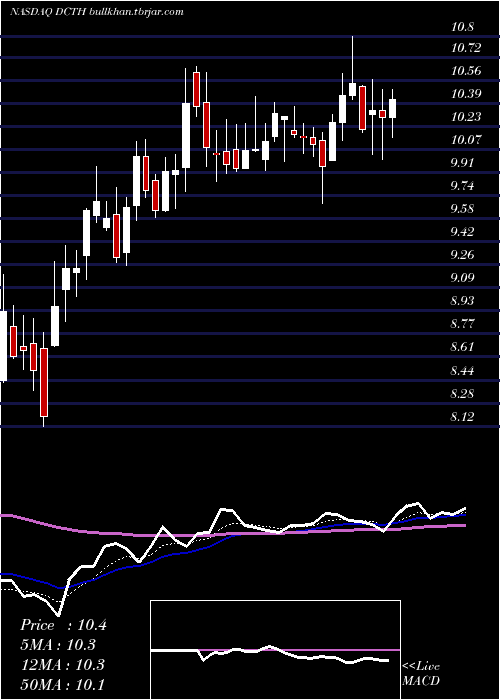Click the 10.39 price axis label
Screen dimensions: 500x700
point(466,93)
